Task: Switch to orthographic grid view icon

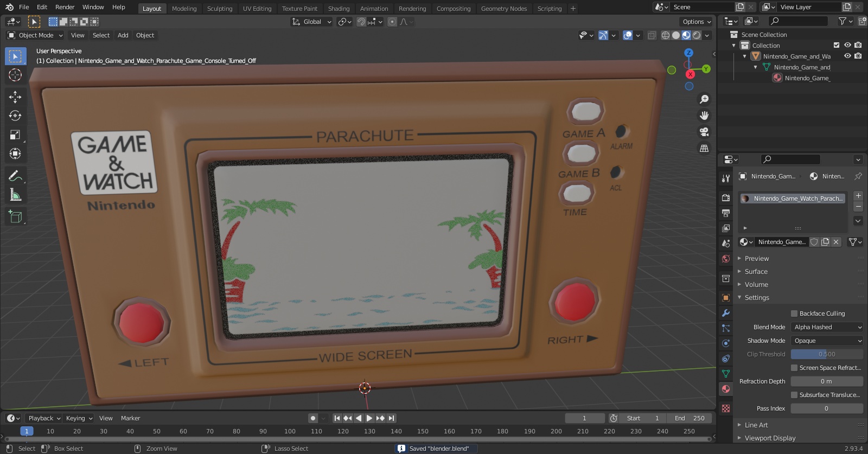Action: (x=704, y=148)
